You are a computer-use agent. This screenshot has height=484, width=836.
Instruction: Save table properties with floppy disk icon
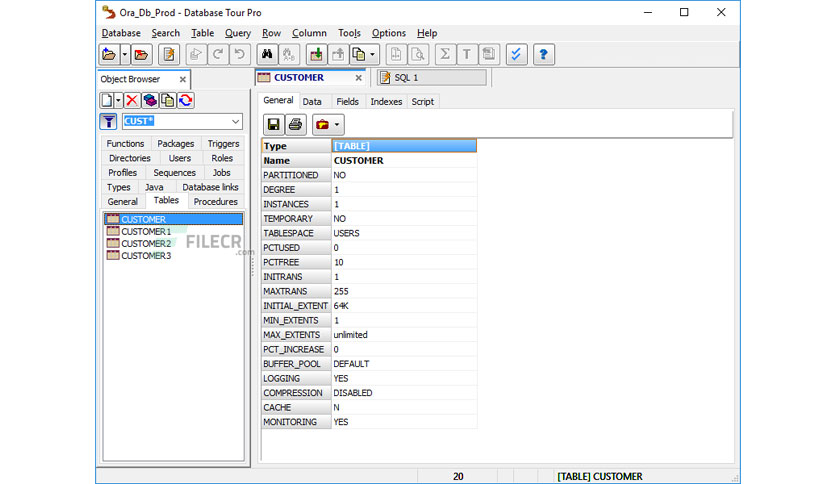coord(274,125)
